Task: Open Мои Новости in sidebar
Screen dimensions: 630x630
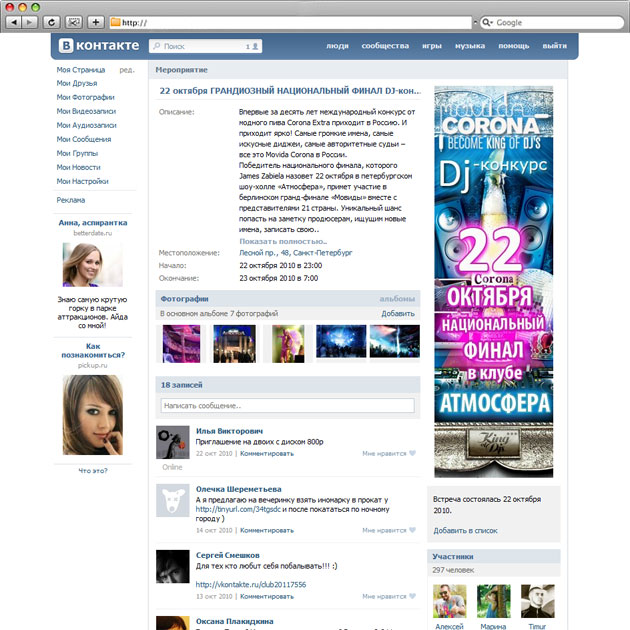Action: [78, 168]
